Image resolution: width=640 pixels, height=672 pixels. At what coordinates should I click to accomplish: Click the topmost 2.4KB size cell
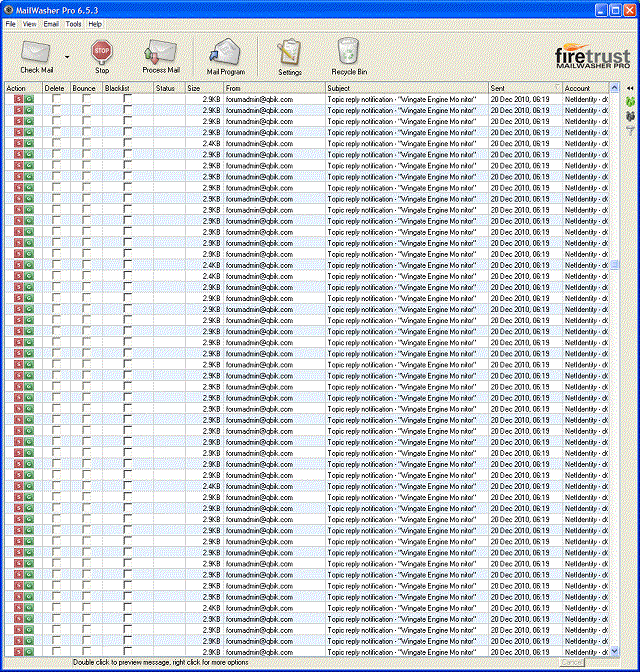pyautogui.click(x=211, y=144)
